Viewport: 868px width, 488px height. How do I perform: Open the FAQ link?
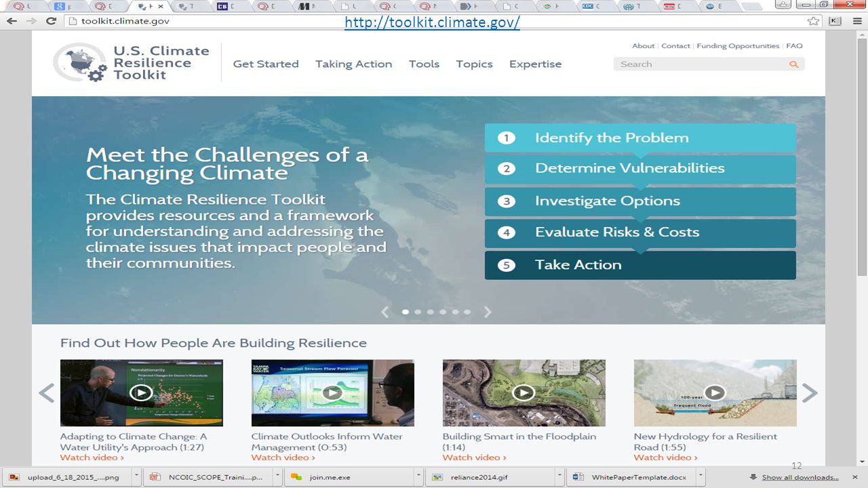click(794, 46)
